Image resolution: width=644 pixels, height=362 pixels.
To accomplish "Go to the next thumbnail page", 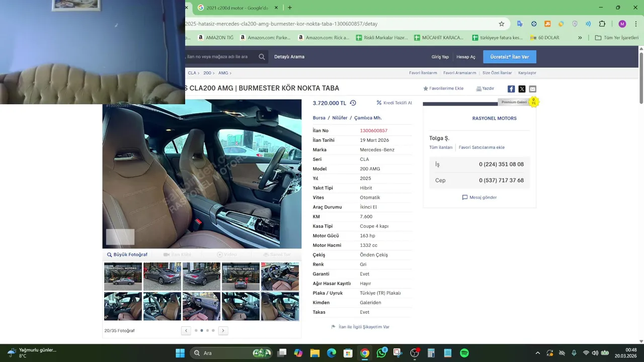I will coord(223,330).
